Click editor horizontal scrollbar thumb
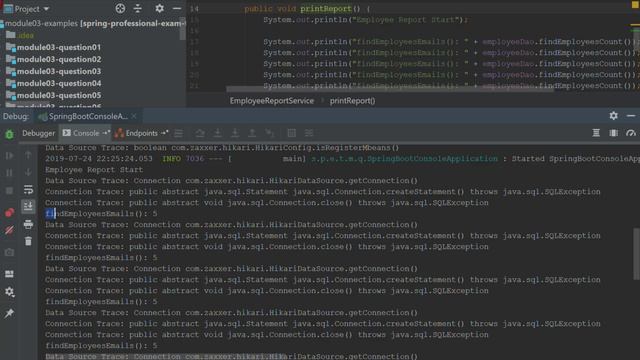This screenshot has width=640, height=360. 390,89
